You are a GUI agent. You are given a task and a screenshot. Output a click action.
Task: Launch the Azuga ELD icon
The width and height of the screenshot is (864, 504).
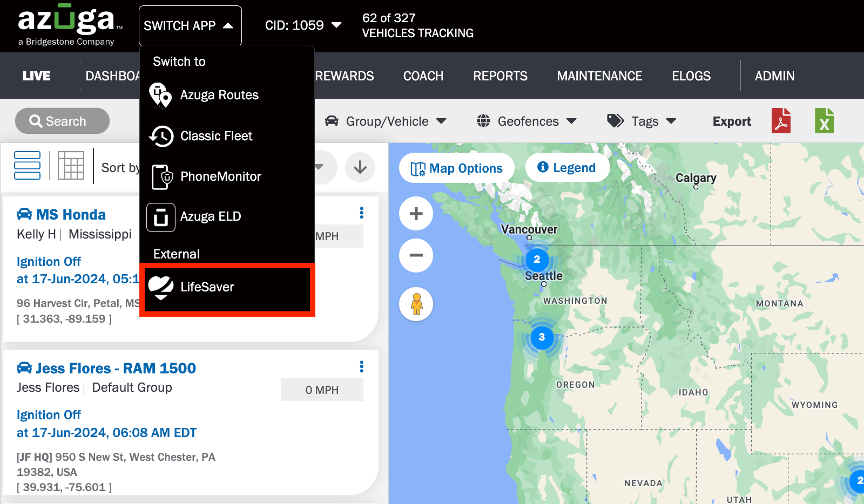point(161,217)
